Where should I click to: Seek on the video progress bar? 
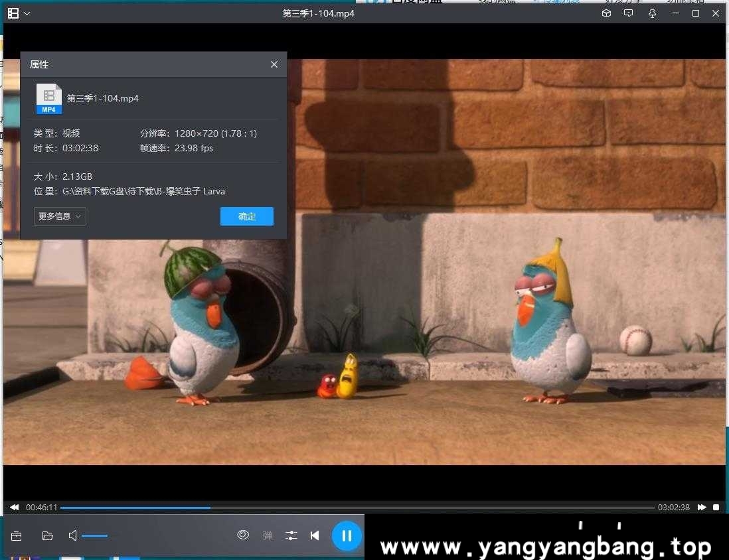coord(357,508)
